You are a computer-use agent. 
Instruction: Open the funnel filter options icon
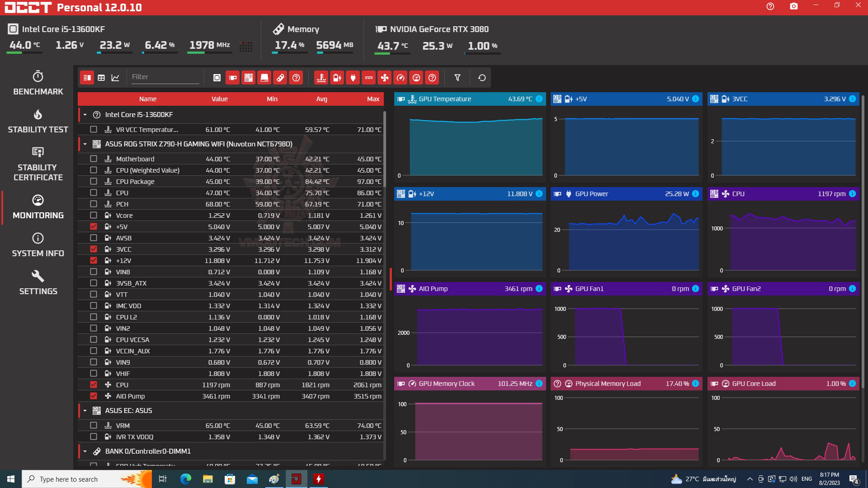(x=458, y=78)
